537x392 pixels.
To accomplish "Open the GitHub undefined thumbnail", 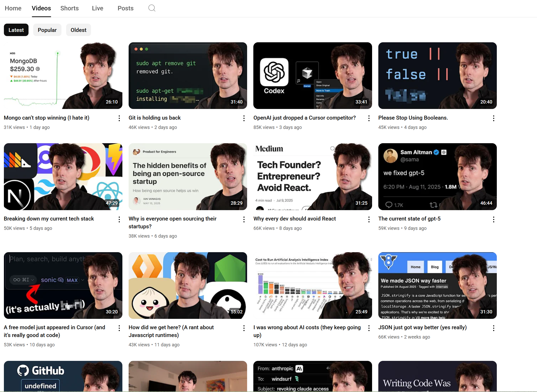I will point(63,376).
